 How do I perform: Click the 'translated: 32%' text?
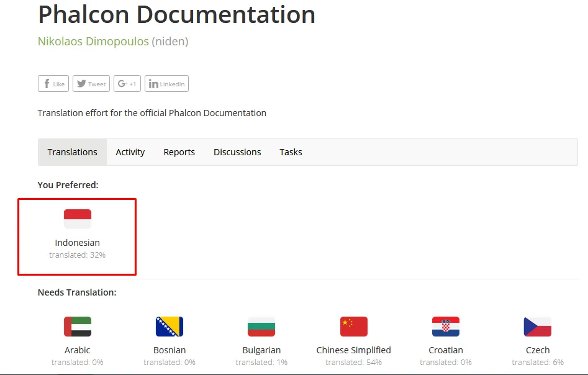77,255
